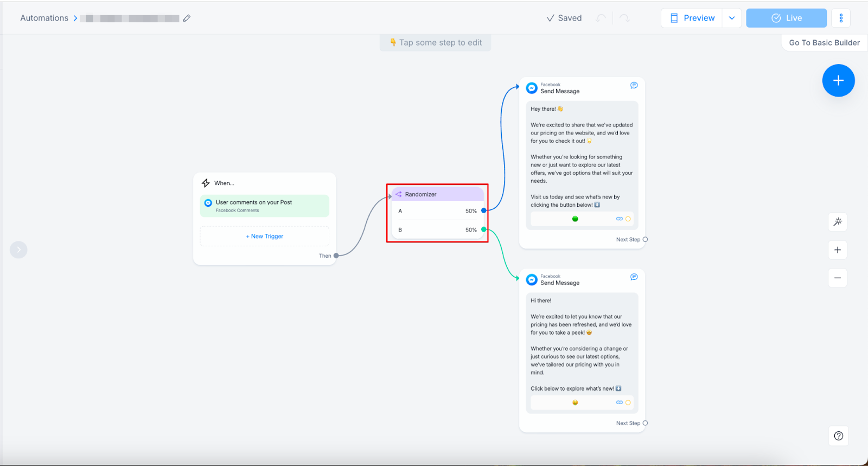868x466 pixels.
Task: Expand the left sidebar chevron
Action: click(18, 250)
